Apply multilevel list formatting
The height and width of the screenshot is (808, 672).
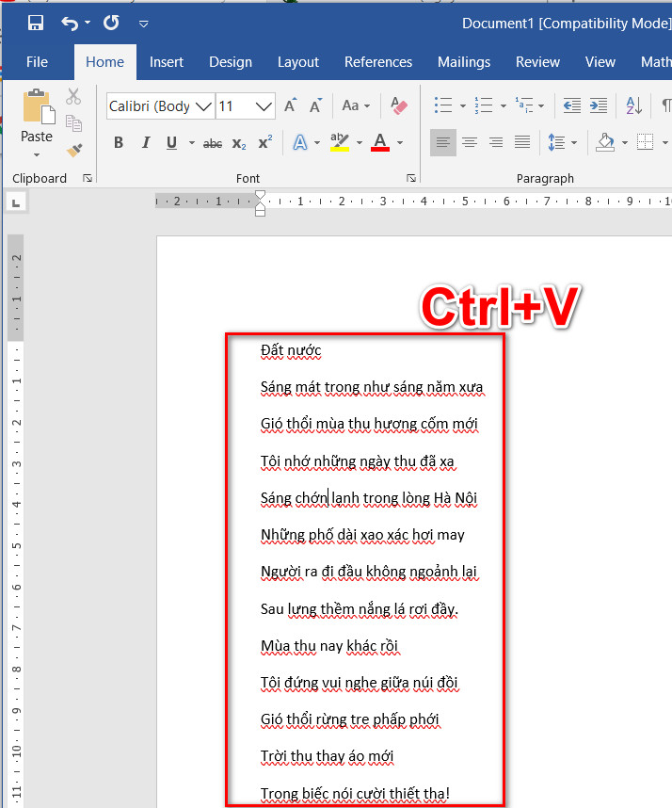coord(525,105)
